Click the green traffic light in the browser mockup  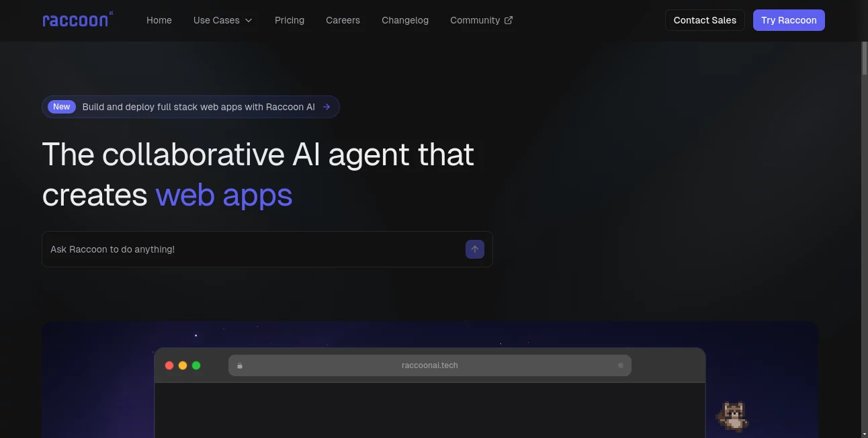(x=196, y=365)
